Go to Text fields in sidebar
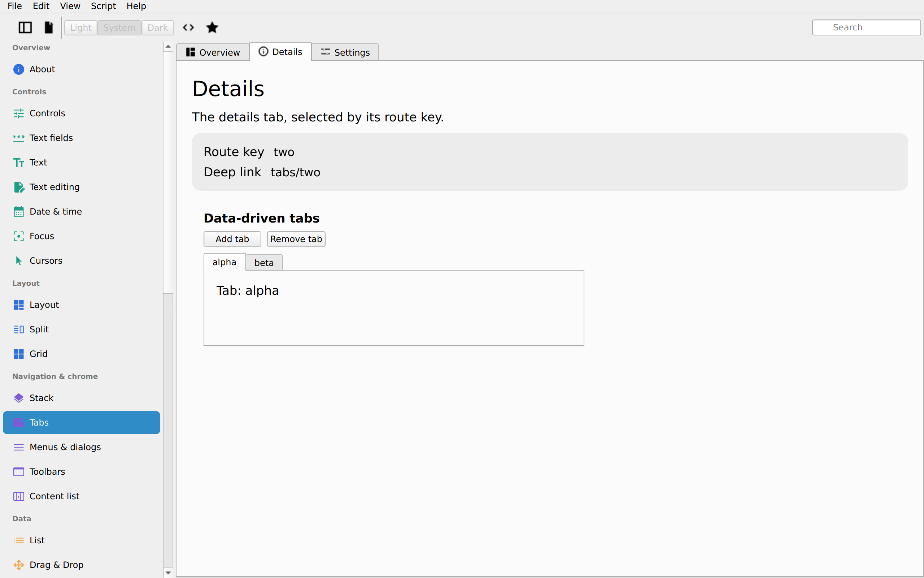The image size is (924, 578). [x=81, y=138]
